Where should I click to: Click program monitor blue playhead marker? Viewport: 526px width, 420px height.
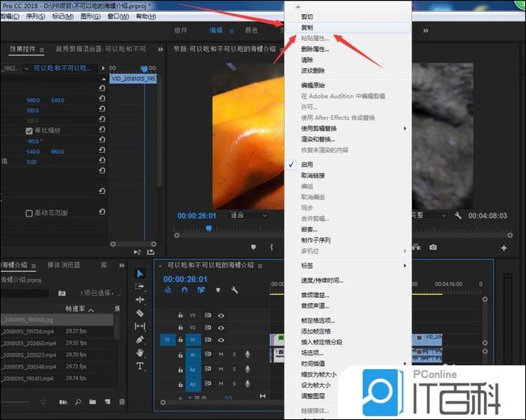point(208,228)
